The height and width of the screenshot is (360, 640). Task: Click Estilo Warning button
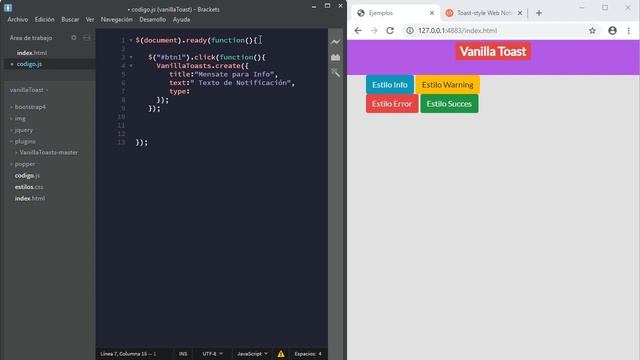447,85
